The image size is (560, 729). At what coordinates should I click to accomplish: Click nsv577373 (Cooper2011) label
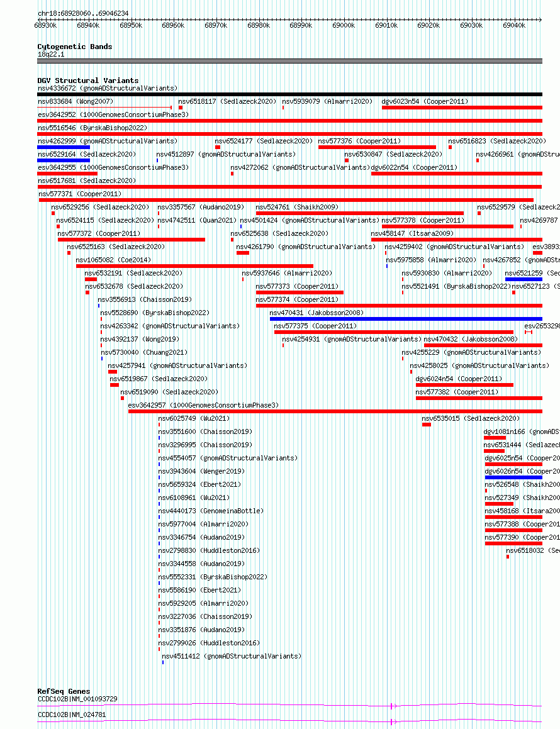point(297,286)
